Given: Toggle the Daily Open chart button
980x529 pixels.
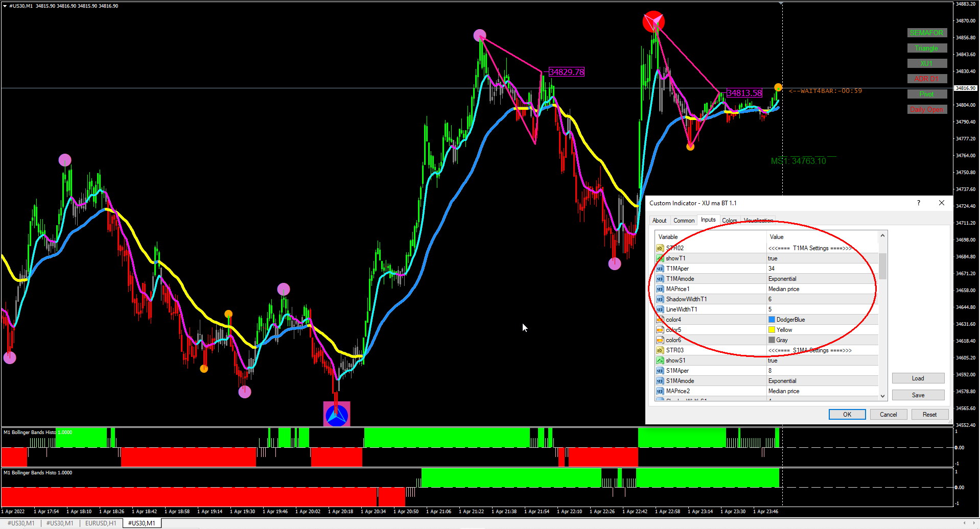Looking at the screenshot, I should [926, 109].
